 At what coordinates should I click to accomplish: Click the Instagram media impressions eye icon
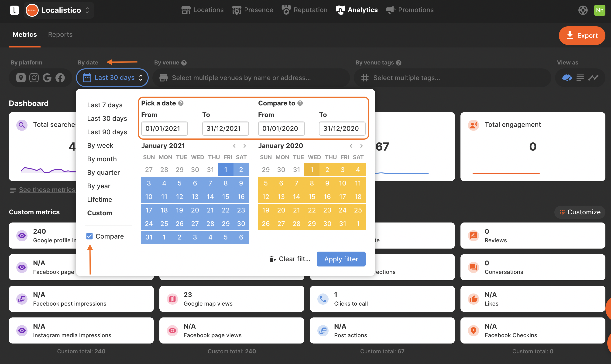click(22, 331)
